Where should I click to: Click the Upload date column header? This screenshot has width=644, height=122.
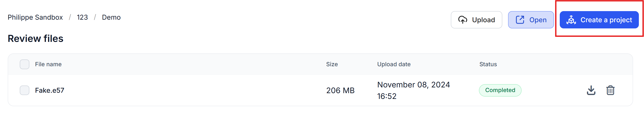pos(394,64)
